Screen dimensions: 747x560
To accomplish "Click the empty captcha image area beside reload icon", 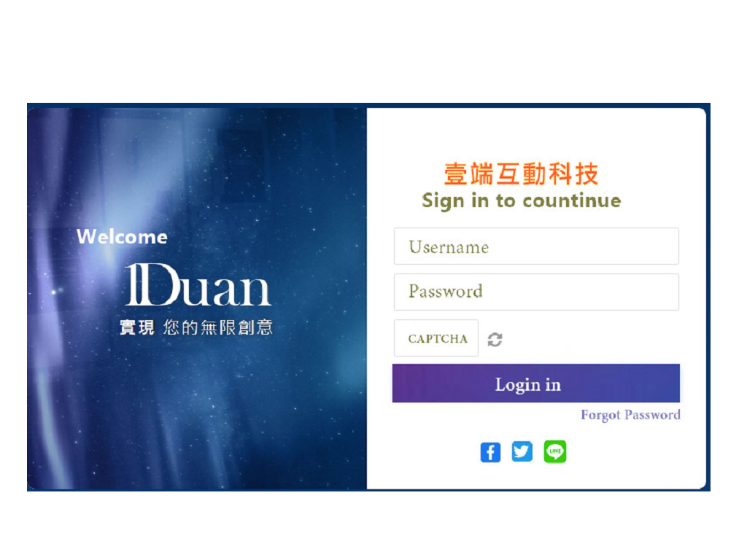I will 591,338.
